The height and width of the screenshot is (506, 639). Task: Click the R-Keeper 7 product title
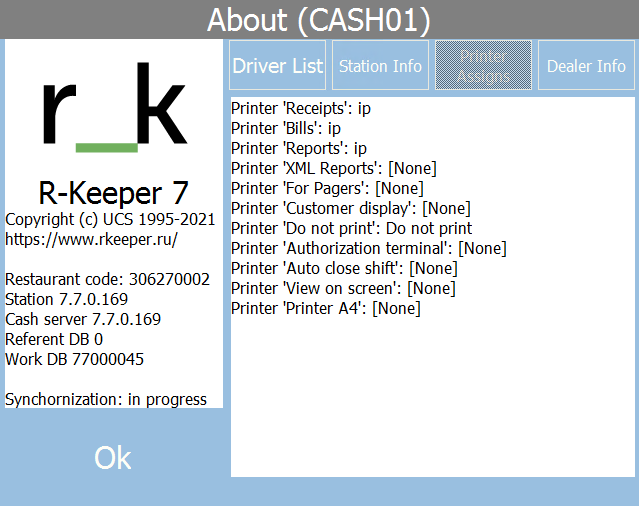[113, 193]
